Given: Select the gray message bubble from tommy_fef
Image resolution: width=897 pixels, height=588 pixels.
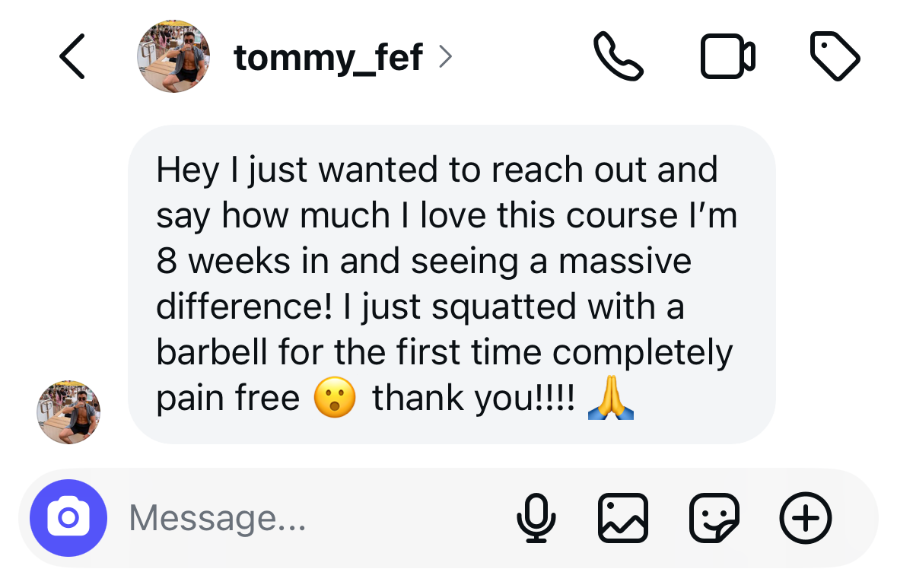Looking at the screenshot, I should (451, 284).
